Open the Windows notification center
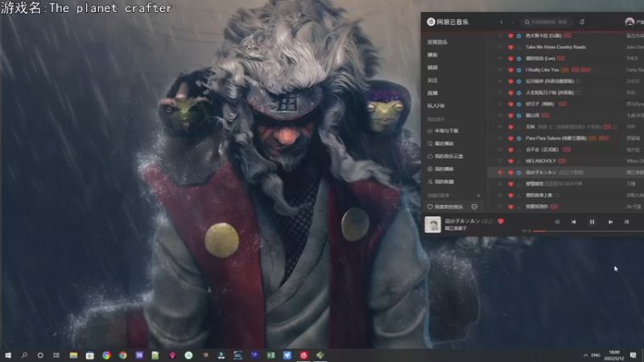 (x=633, y=356)
